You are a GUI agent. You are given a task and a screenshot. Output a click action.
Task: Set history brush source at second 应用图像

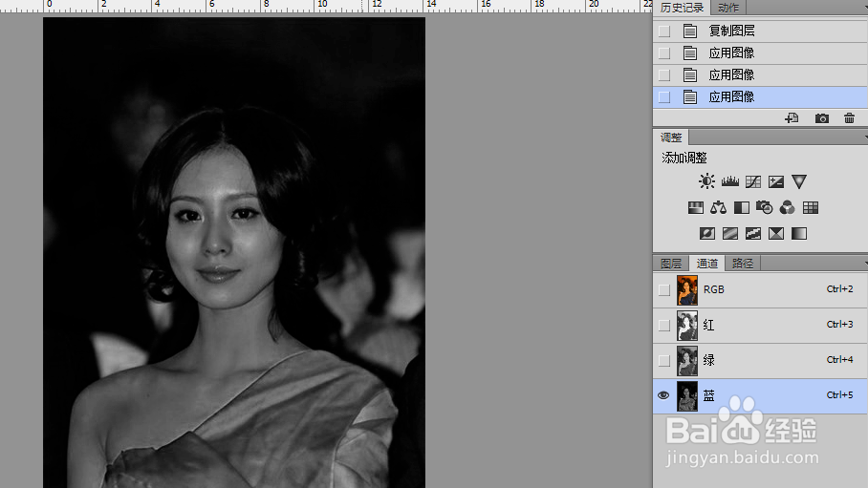point(664,75)
